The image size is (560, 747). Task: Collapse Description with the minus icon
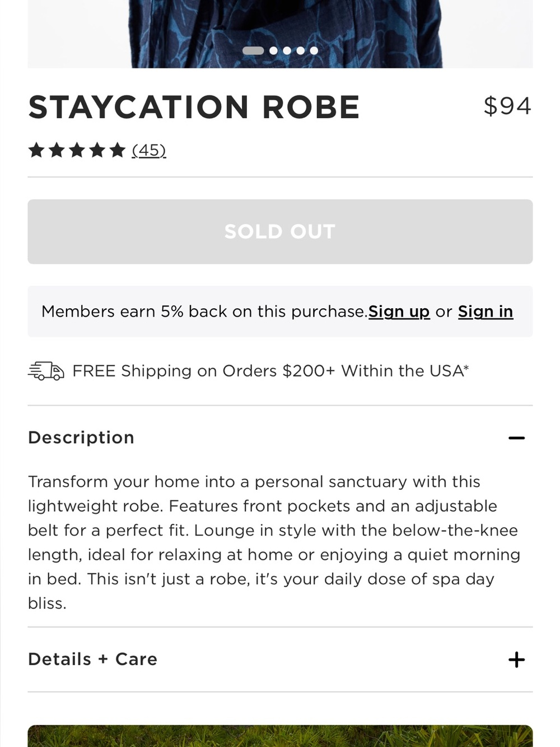516,438
